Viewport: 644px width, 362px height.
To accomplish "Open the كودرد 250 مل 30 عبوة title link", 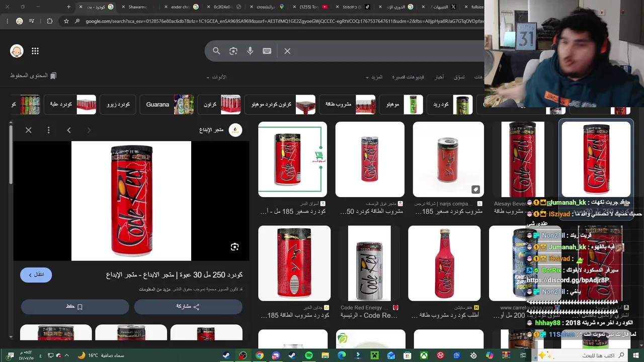I will coord(174,275).
